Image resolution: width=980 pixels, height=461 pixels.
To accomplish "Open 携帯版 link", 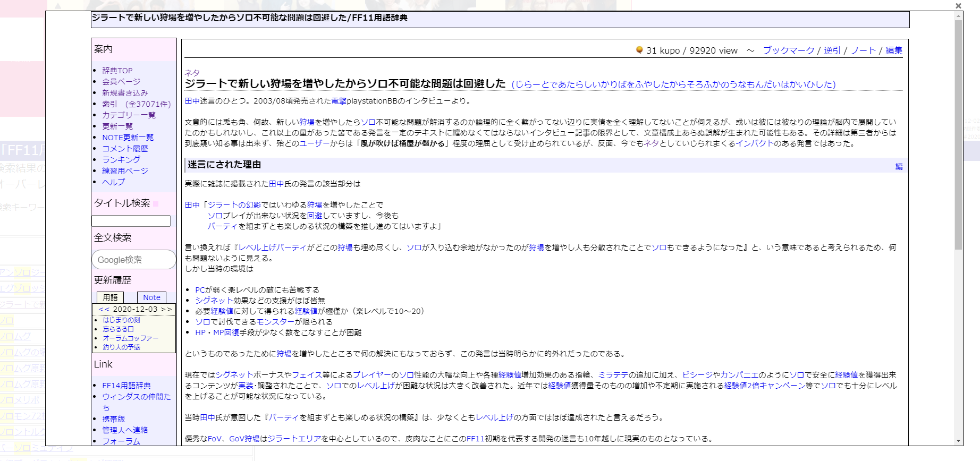I will (114, 419).
